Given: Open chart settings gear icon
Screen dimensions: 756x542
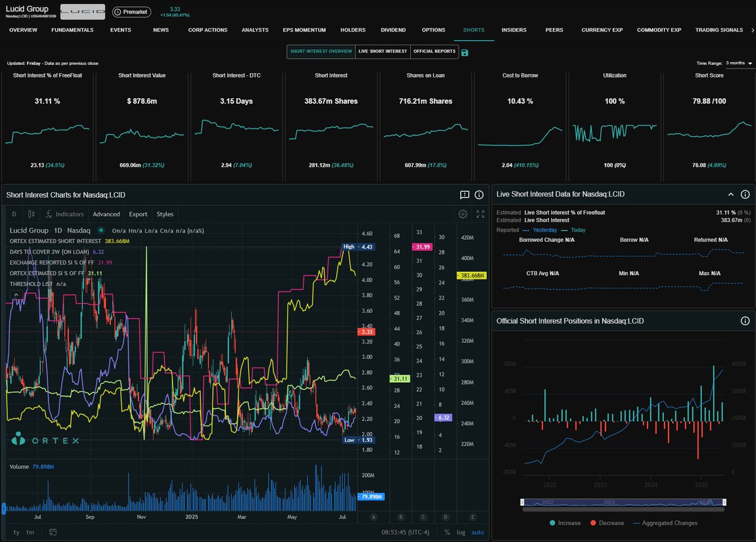Looking at the screenshot, I should (463, 214).
